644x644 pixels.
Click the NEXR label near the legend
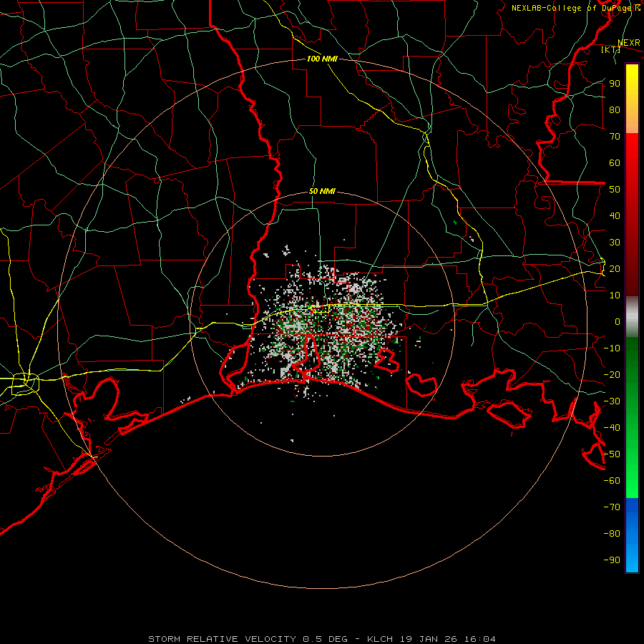pyautogui.click(x=629, y=43)
